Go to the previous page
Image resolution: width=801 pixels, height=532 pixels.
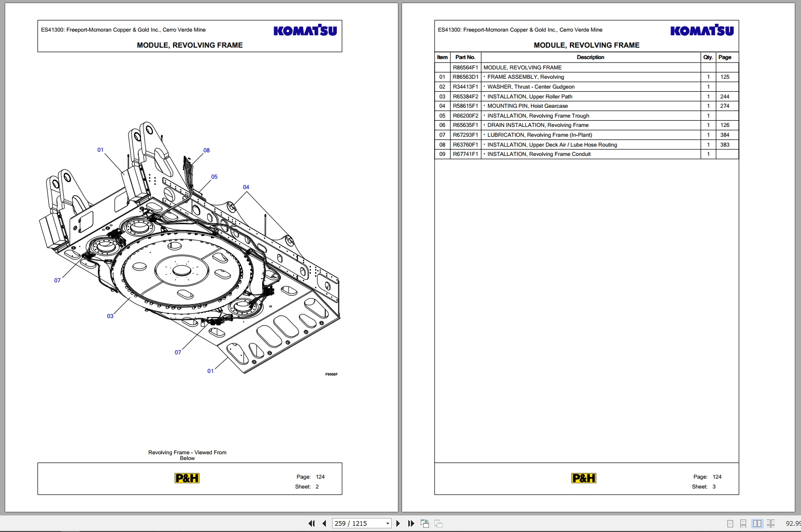click(324, 523)
